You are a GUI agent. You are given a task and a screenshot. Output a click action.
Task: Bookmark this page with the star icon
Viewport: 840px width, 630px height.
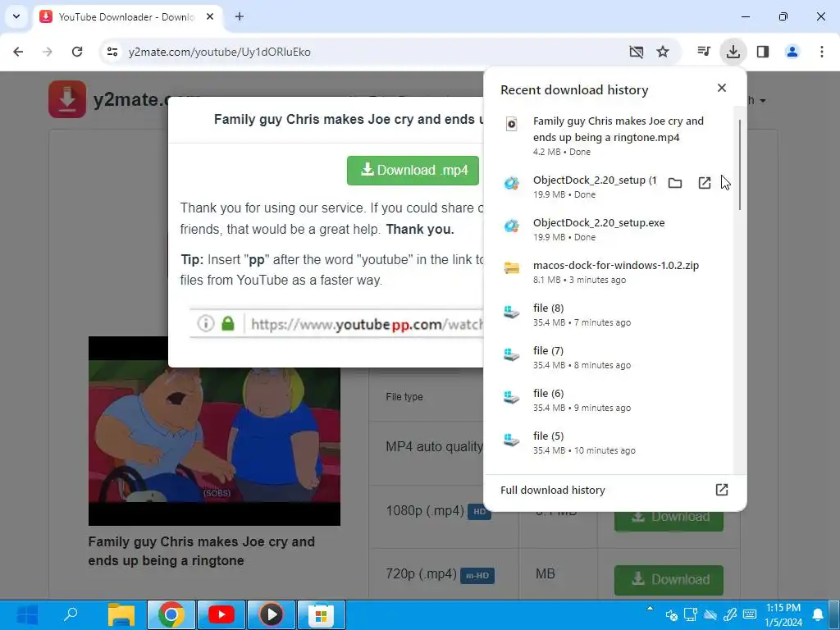(x=663, y=52)
